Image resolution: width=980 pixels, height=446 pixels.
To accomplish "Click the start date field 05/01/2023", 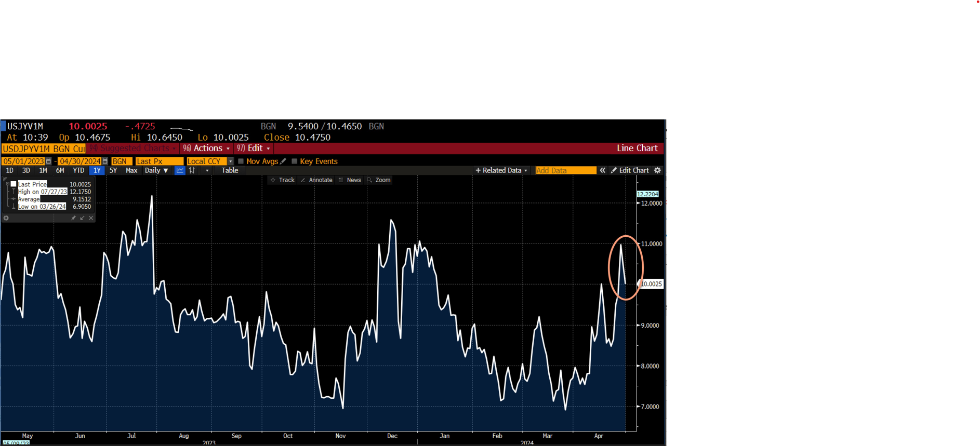I will click(x=23, y=161).
